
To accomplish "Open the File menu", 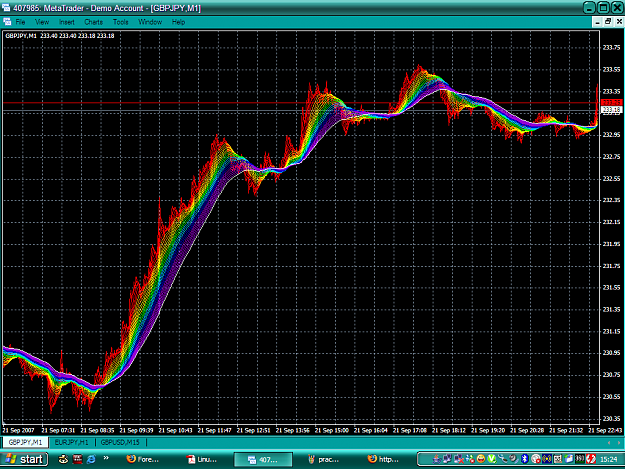I will pyautogui.click(x=20, y=22).
